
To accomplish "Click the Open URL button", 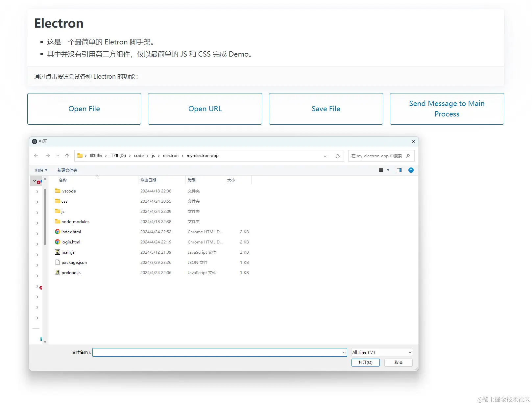I will 205,109.
